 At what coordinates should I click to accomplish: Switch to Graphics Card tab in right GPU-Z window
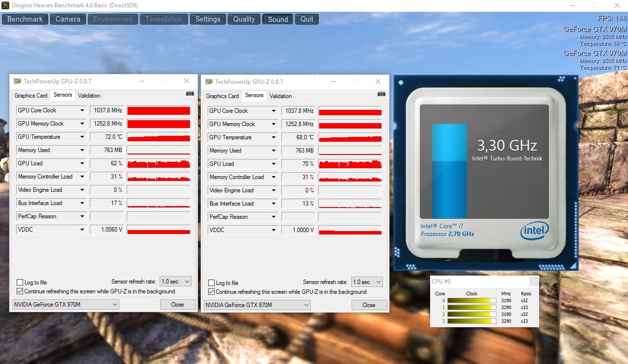(x=222, y=96)
